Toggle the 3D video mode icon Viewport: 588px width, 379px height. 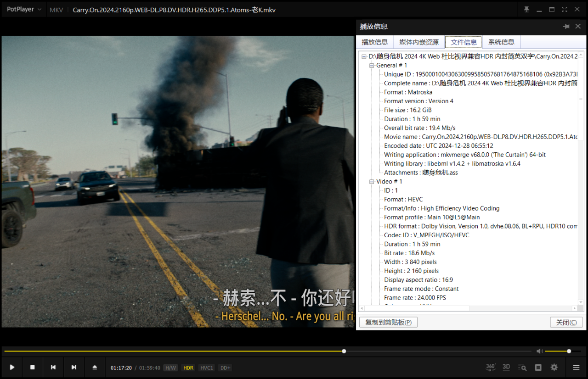click(506, 367)
